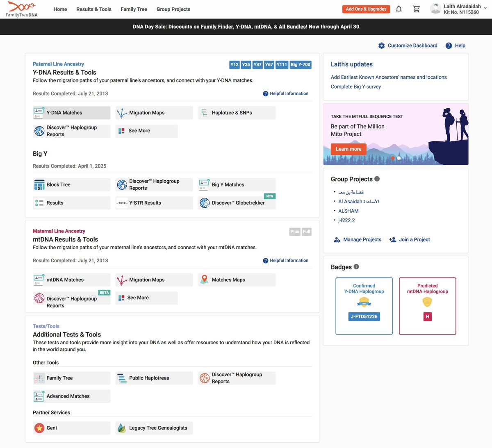
Task: Open Geni partner service
Action: pos(71,428)
